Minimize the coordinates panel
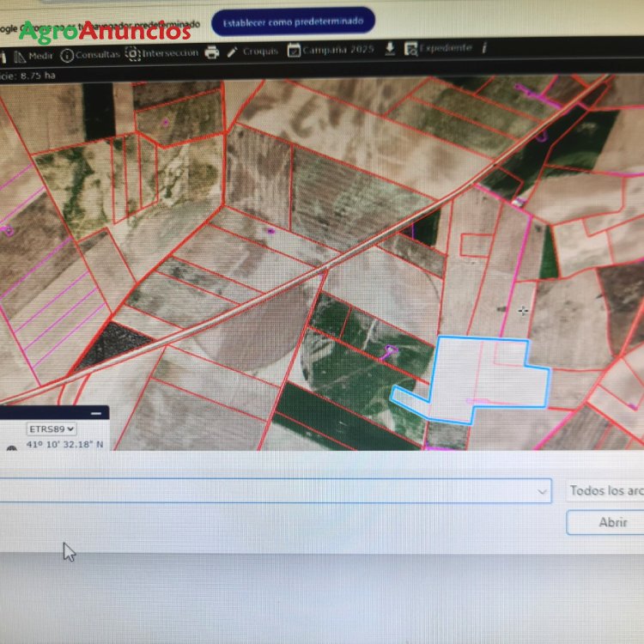The height and width of the screenshot is (644, 644). [x=95, y=414]
